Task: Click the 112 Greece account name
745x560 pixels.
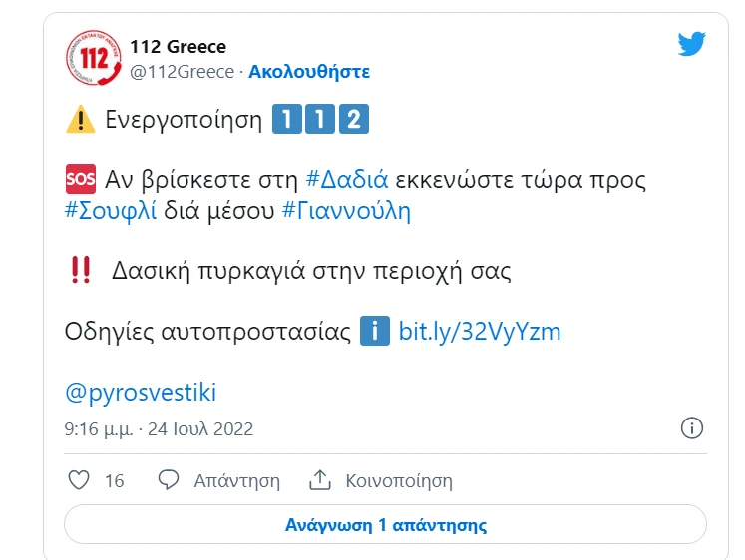Action: pyautogui.click(x=179, y=47)
